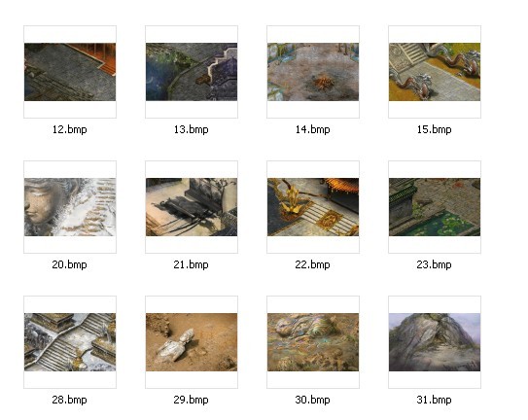The width and height of the screenshot is (528, 420).
Task: Click the 15.bmp file name label
Action: coord(435,129)
